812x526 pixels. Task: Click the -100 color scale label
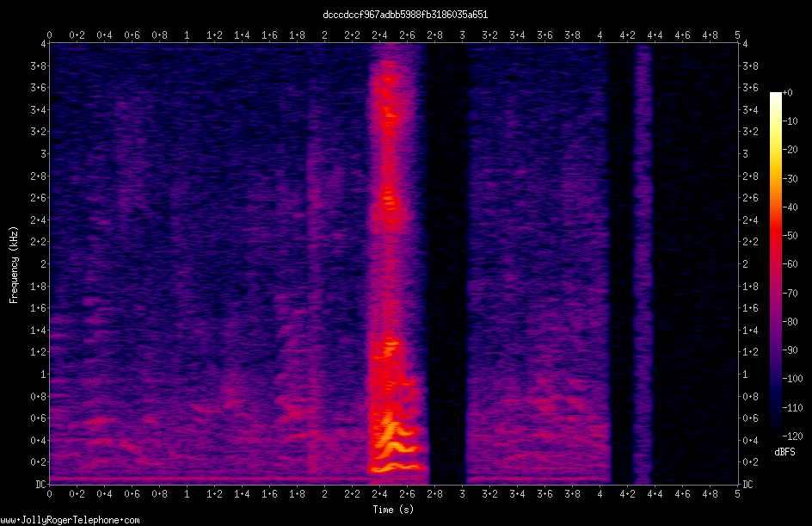click(792, 379)
